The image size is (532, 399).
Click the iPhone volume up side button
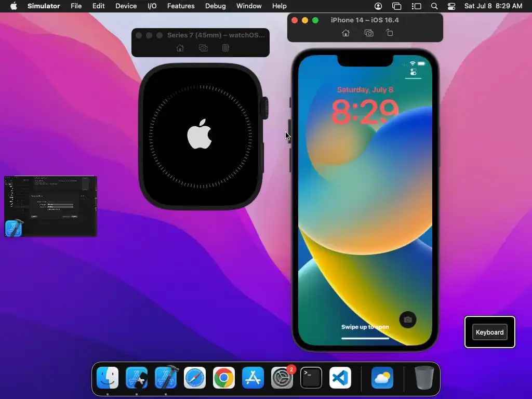pyautogui.click(x=290, y=131)
